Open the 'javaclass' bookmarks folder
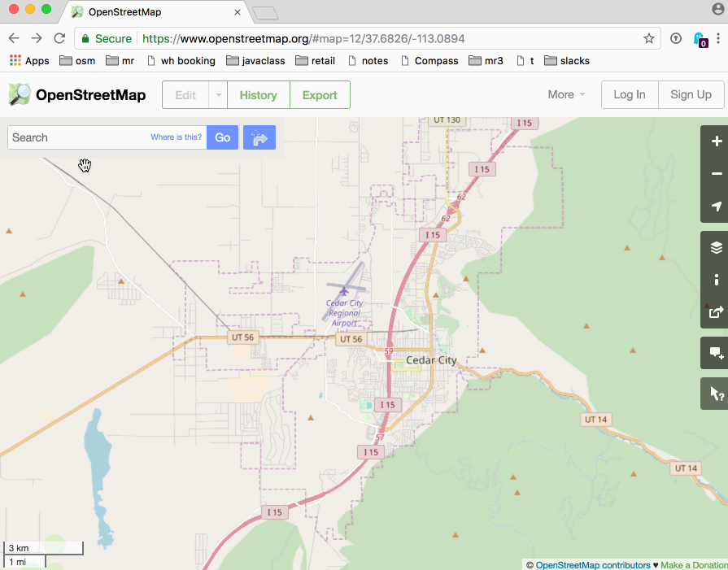 [256, 61]
